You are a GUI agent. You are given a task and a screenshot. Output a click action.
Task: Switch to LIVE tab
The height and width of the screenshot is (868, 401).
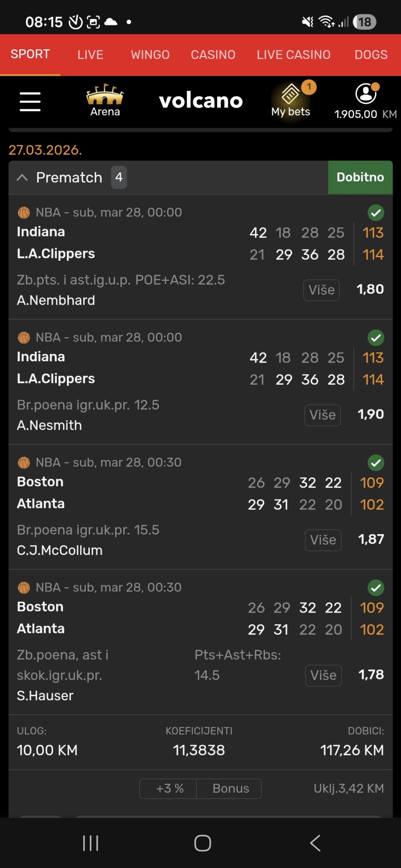tap(90, 55)
